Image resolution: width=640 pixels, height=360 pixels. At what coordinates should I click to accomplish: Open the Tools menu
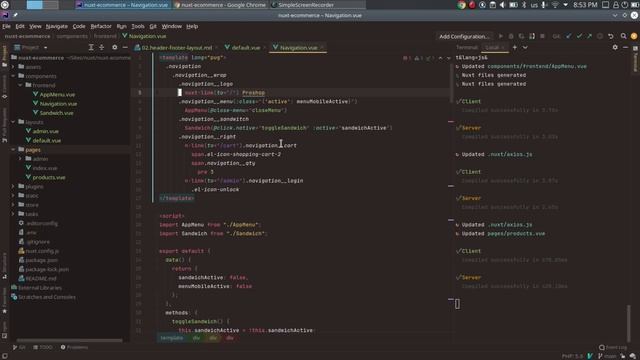click(x=138, y=26)
